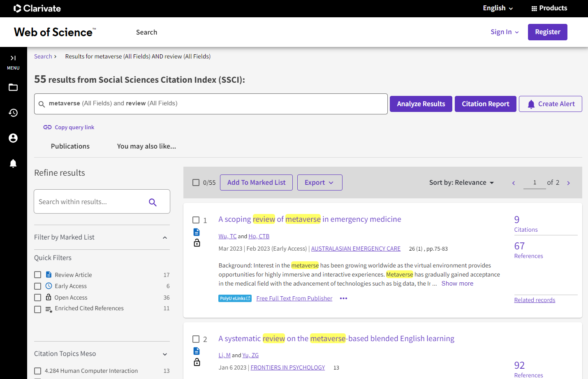
Task: Select the checkbox for result 1
Action: 196,220
